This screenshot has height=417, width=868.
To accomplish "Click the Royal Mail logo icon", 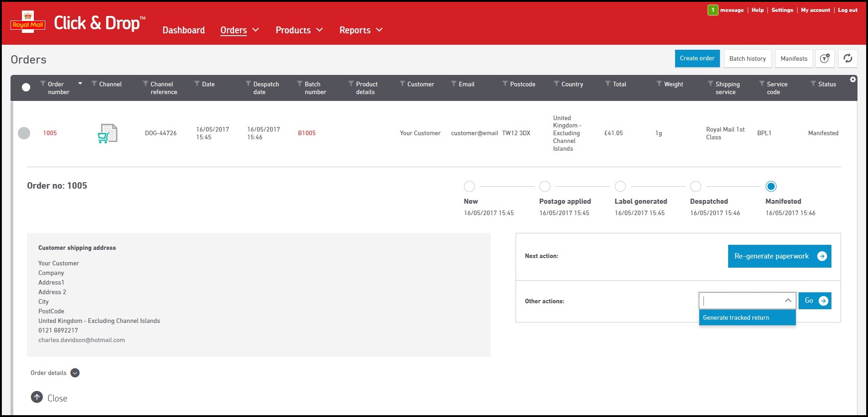I will pyautogui.click(x=28, y=22).
